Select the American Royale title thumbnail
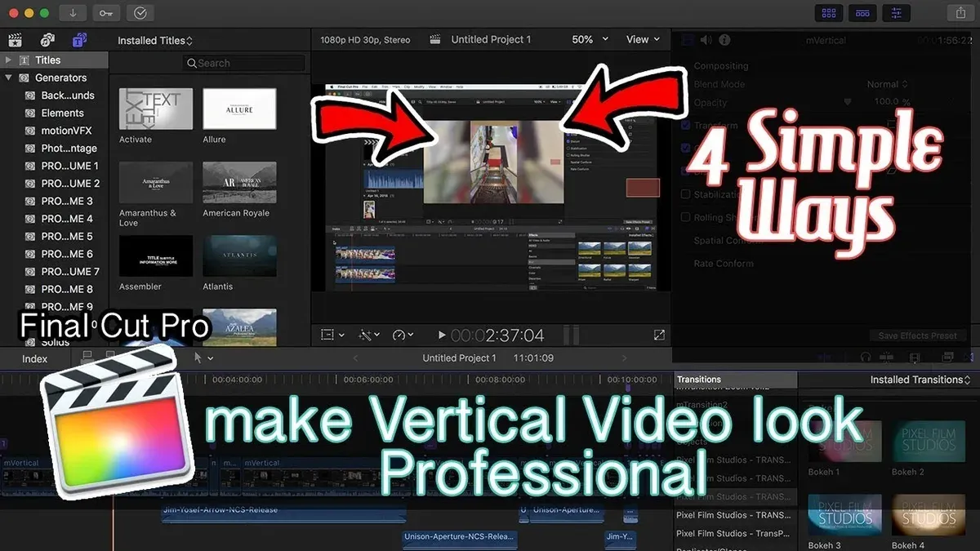Screen dimensions: 980x551 tap(239, 182)
